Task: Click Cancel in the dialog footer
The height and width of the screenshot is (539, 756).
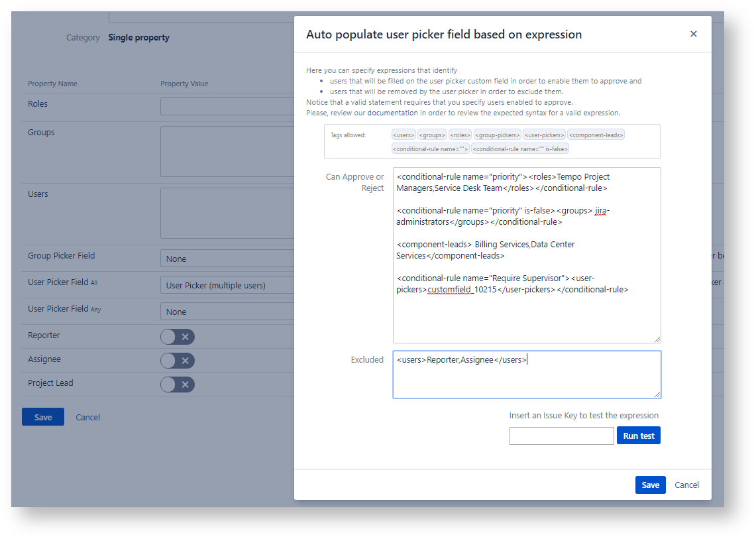Action: (686, 485)
